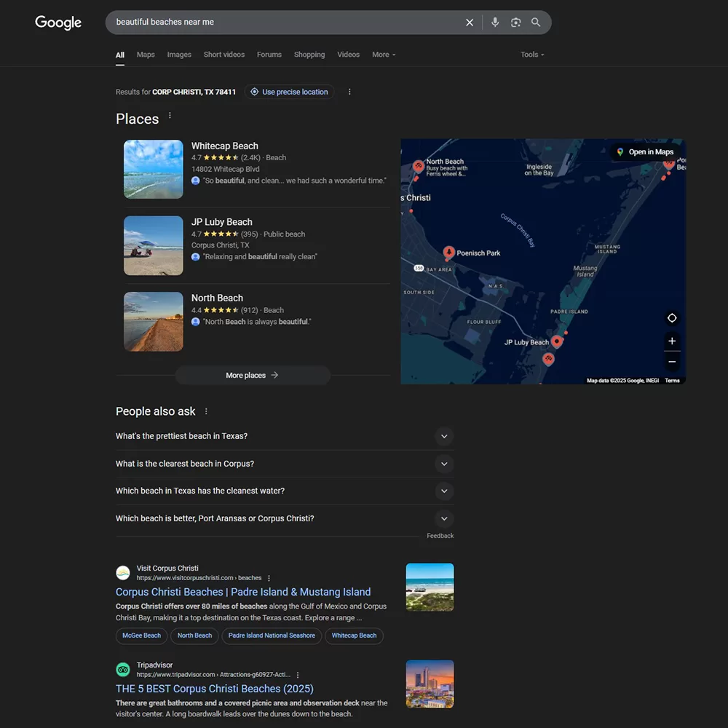Clear the search query with X
Viewport: 728px width, 728px height.
click(470, 23)
